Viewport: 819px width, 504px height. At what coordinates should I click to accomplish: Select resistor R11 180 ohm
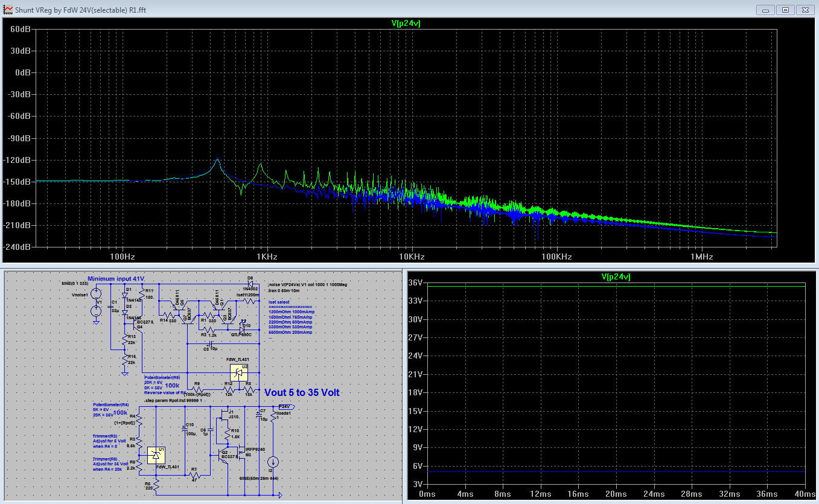point(142,294)
